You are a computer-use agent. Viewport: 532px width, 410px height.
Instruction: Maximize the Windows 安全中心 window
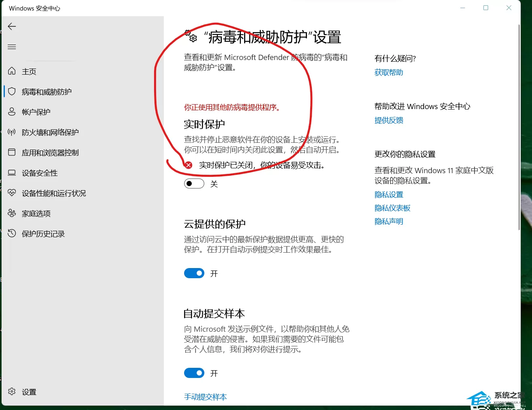click(486, 8)
